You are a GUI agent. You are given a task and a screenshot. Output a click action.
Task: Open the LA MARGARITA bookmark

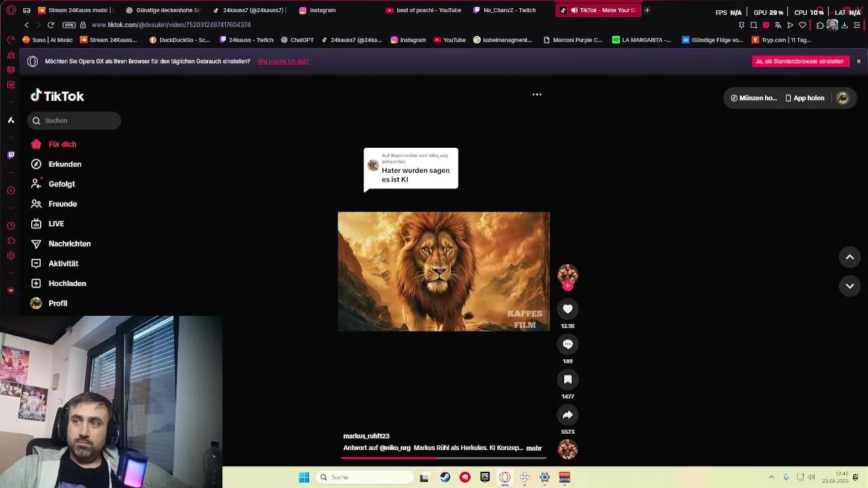click(642, 40)
